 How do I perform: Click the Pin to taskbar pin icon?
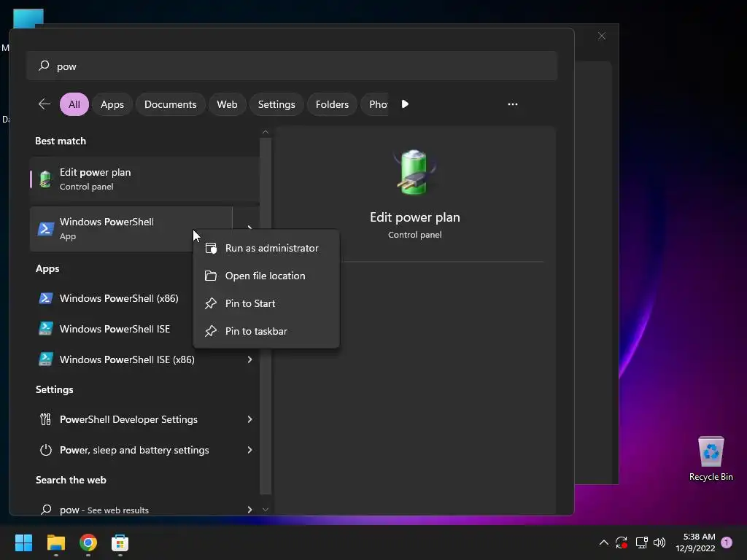coord(211,330)
